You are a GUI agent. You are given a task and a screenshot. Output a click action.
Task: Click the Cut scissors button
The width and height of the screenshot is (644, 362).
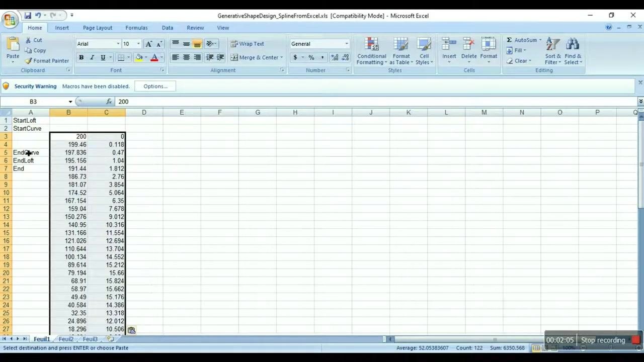(x=33, y=40)
